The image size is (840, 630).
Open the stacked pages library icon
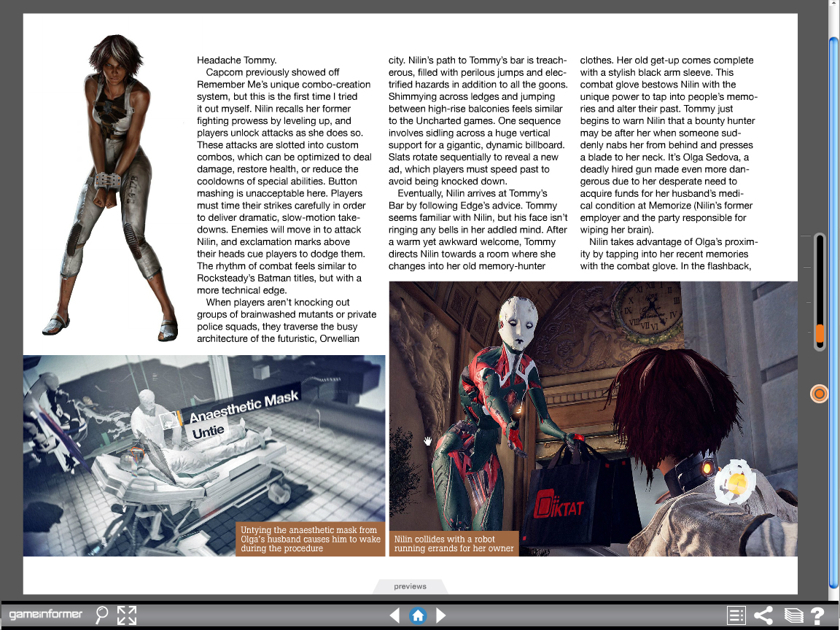[793, 615]
